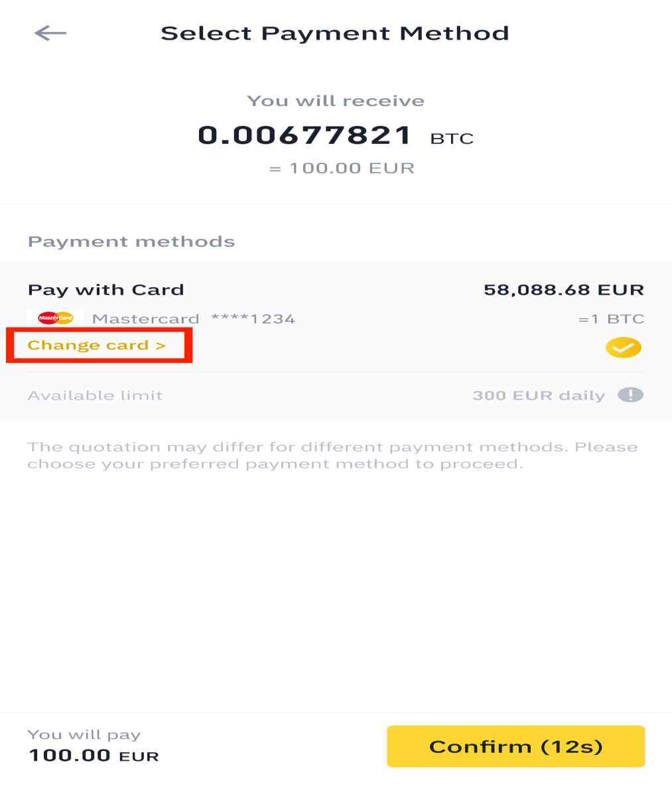Tap the 0.00677821 receive amount
The image size is (672, 796).
tap(305, 135)
